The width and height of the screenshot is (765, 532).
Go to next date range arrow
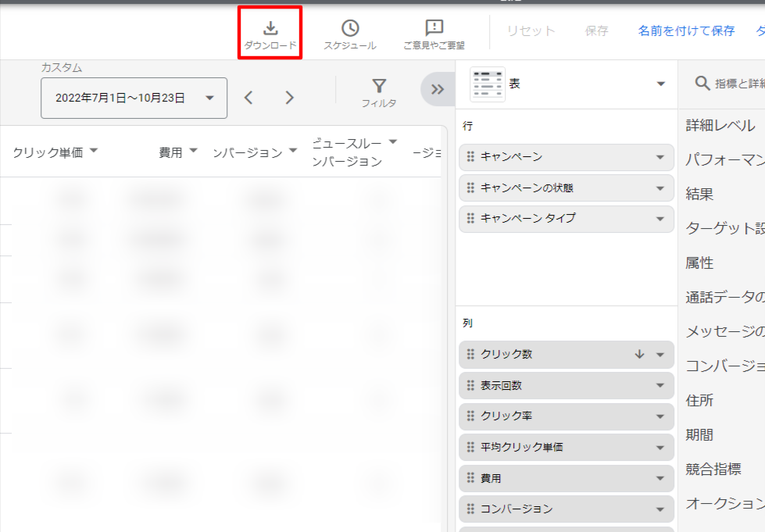(x=289, y=98)
